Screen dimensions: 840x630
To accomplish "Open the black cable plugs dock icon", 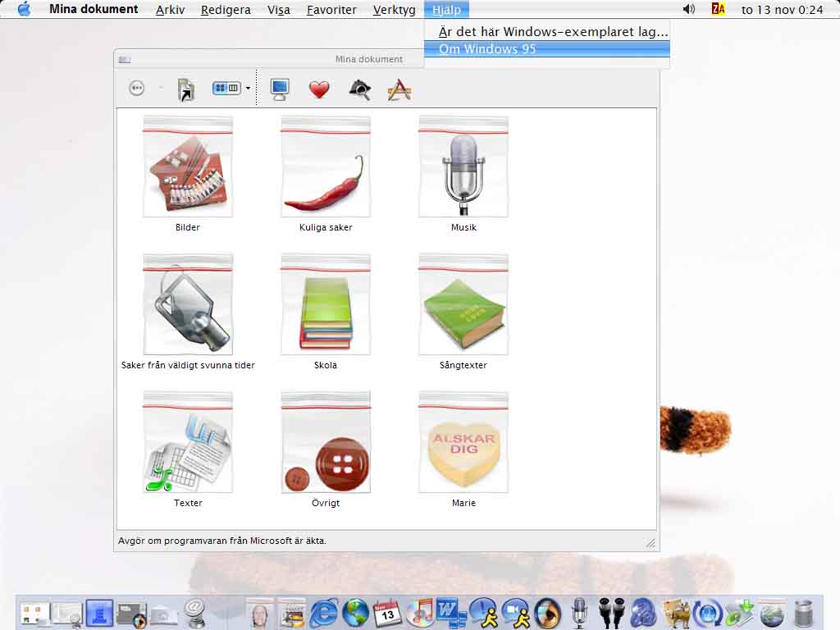I will [x=611, y=613].
